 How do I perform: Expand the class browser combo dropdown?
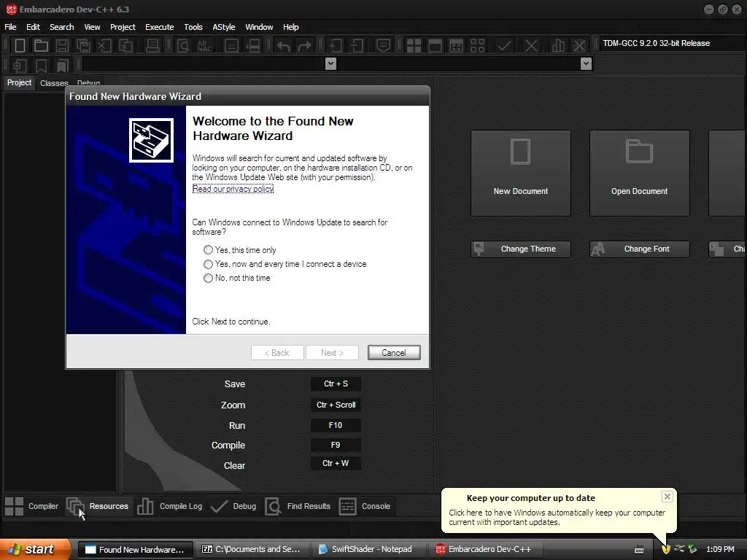pos(330,64)
